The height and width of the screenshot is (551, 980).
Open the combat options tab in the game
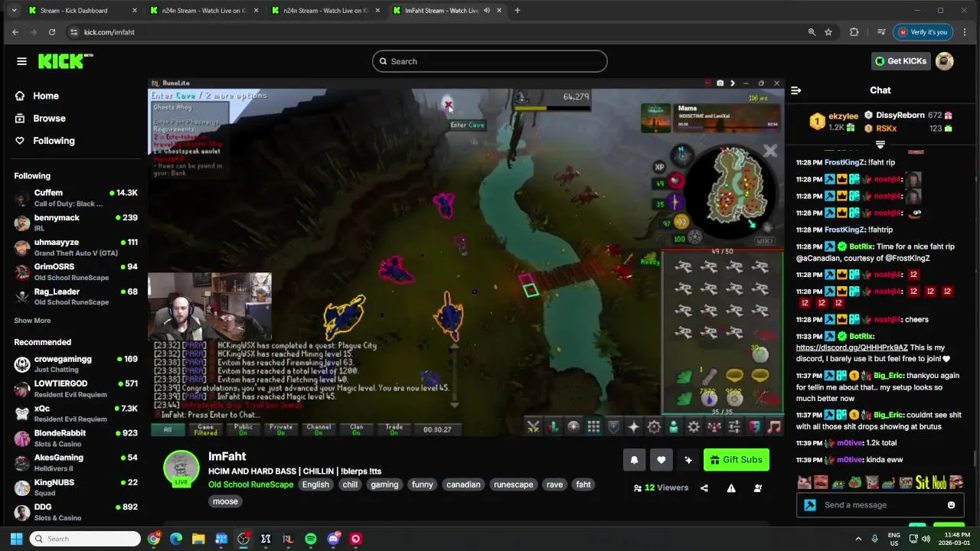[534, 427]
